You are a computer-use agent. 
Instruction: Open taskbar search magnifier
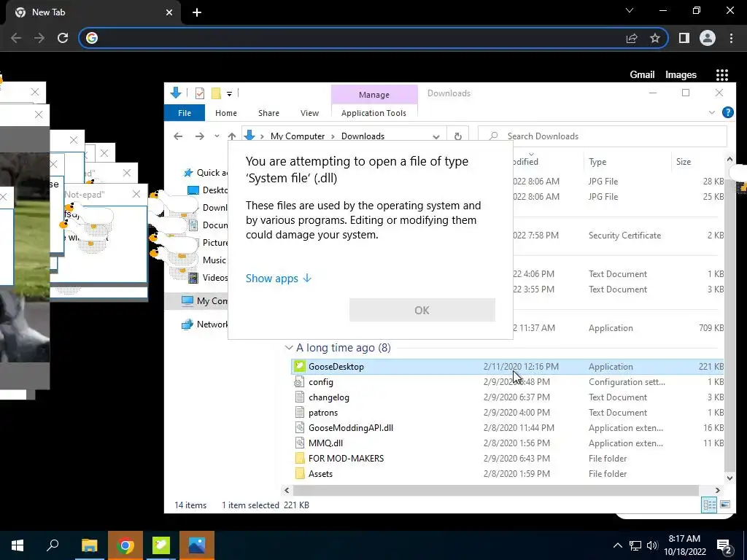(53, 545)
